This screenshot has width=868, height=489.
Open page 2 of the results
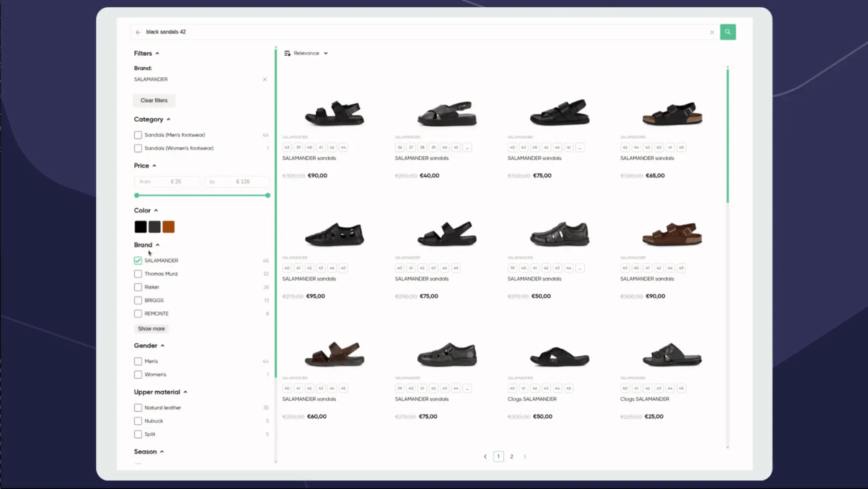[x=512, y=456]
